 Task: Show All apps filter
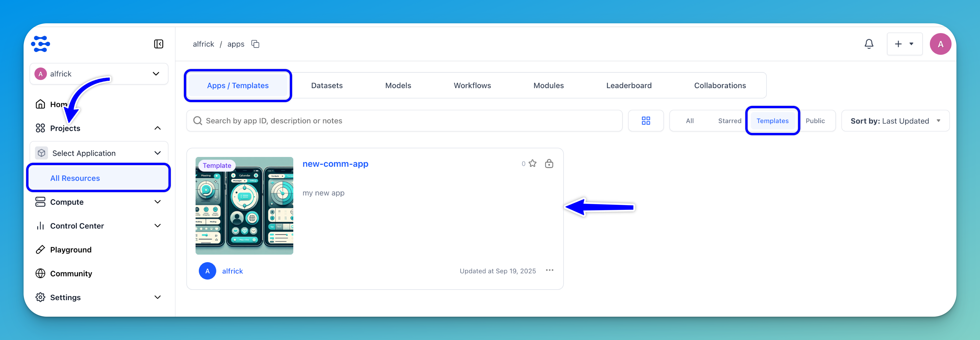pos(689,121)
